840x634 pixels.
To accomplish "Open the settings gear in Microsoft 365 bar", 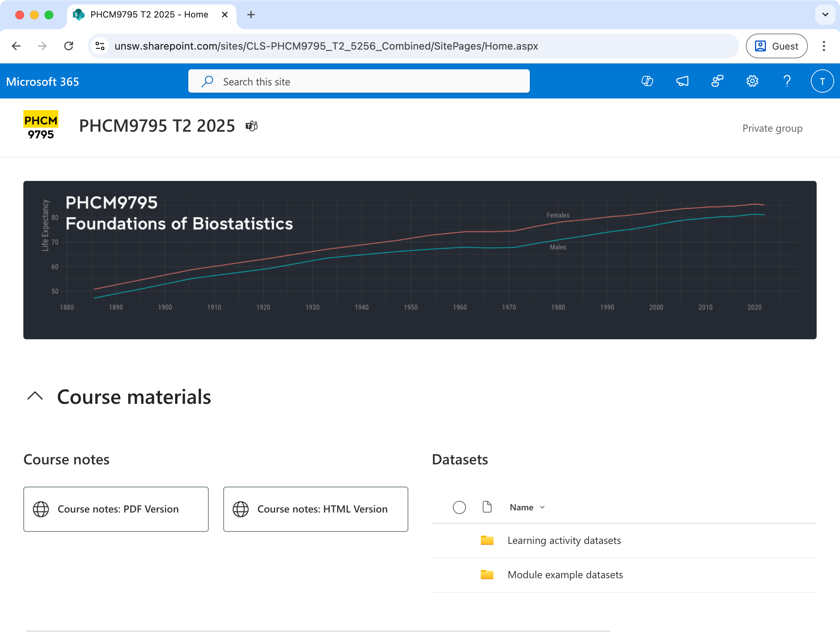I will [752, 81].
